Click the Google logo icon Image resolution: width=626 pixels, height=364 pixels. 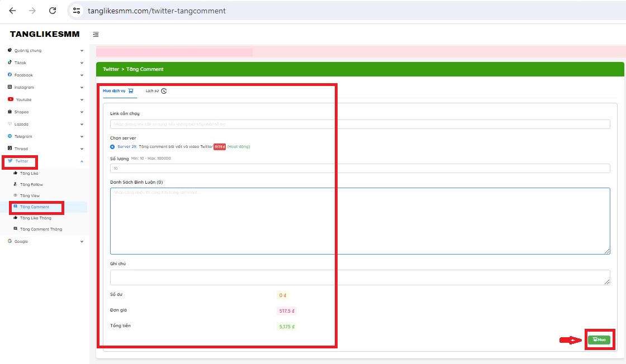[10, 241]
